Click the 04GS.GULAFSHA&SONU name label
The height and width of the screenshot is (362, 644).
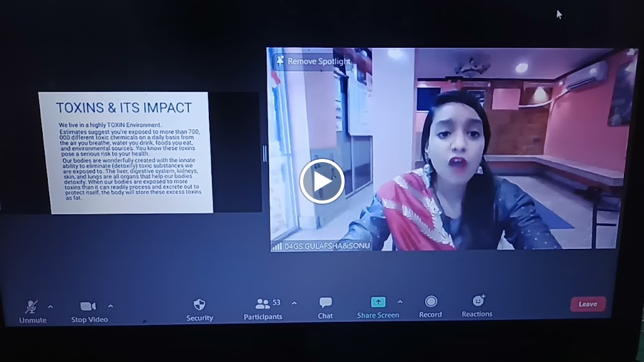click(x=327, y=246)
